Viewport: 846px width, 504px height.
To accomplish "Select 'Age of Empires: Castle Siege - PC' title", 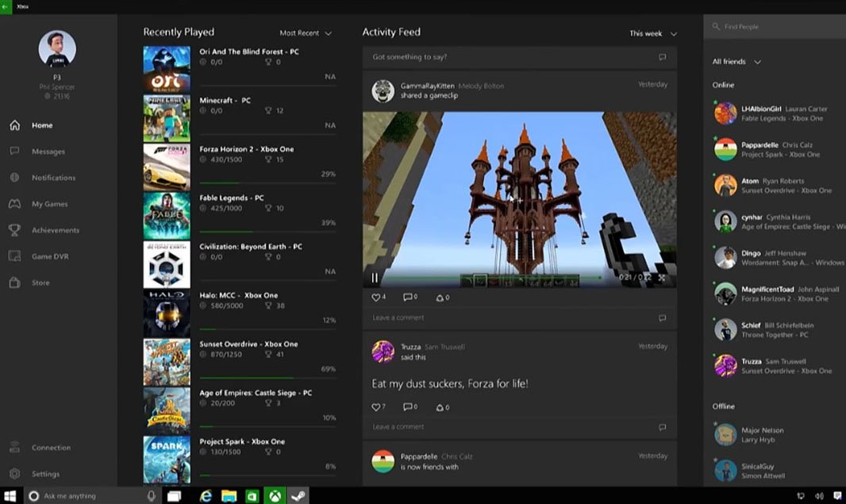I will coord(256,393).
